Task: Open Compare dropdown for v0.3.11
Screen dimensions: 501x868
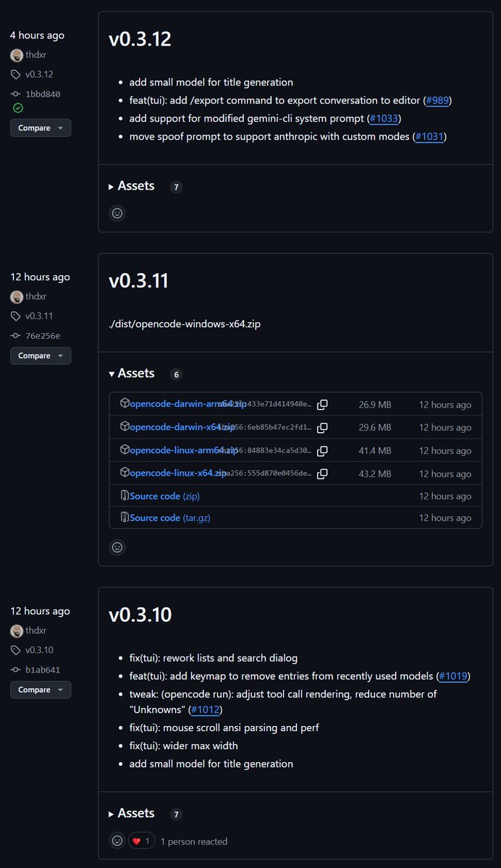Action: tap(41, 355)
